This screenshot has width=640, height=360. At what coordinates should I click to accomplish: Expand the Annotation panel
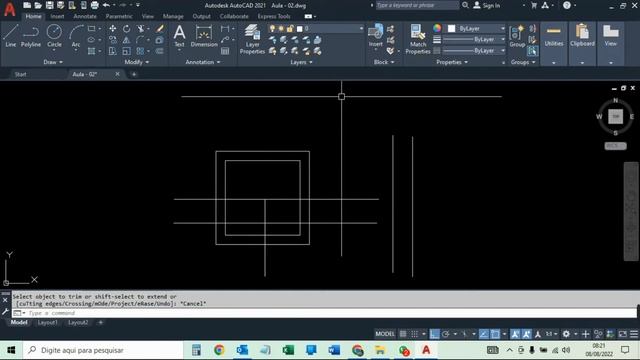click(x=203, y=62)
